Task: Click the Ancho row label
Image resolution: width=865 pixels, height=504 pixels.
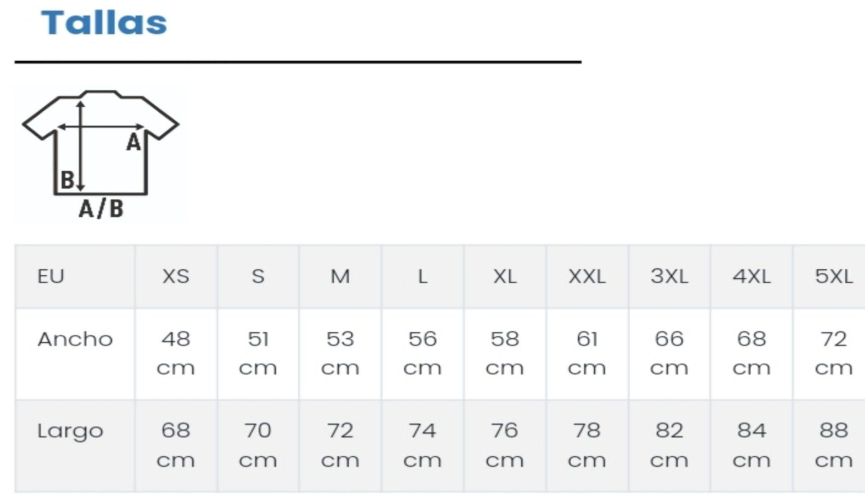Action: [75, 339]
